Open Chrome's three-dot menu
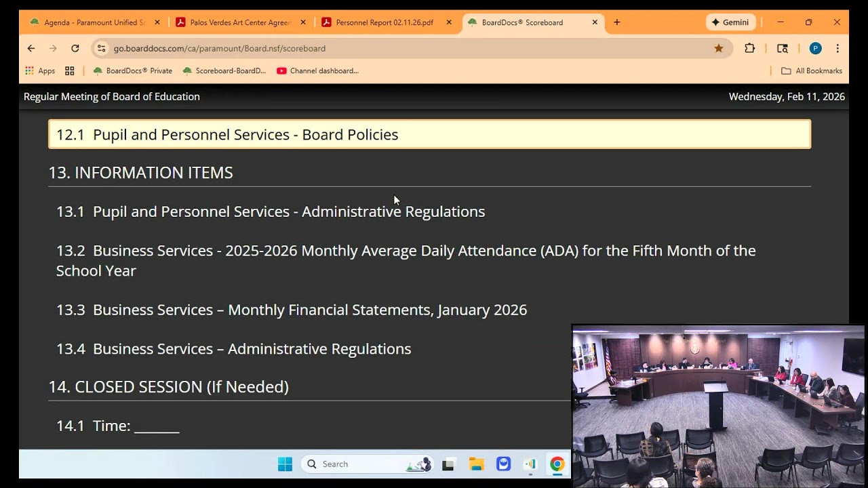Viewport: 868px width, 488px height. [837, 48]
